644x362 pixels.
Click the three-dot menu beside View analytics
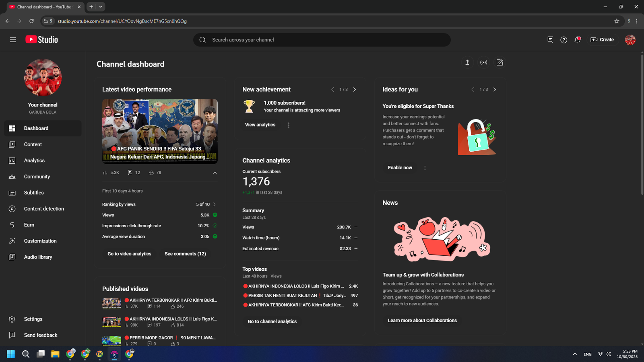tap(289, 125)
